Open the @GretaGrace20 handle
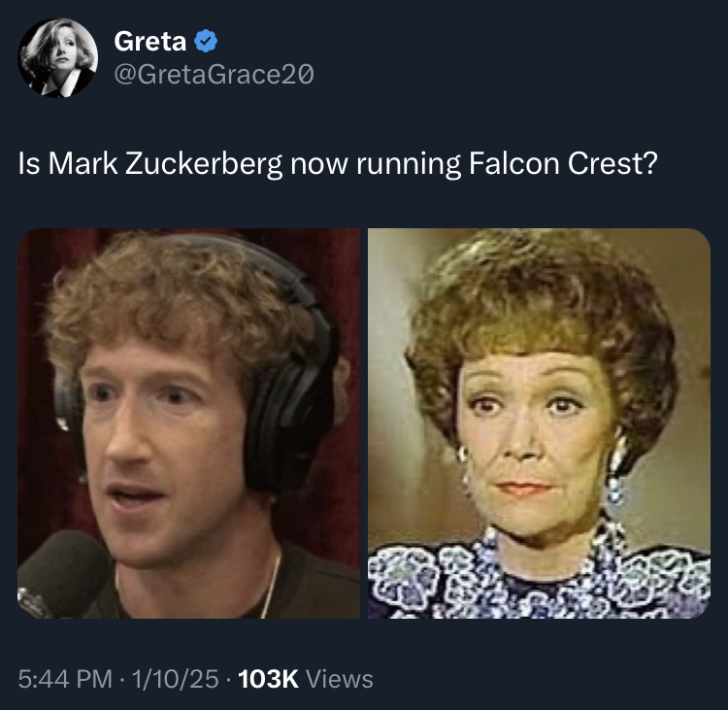Viewport: 728px width, 710px height. pyautogui.click(x=214, y=73)
